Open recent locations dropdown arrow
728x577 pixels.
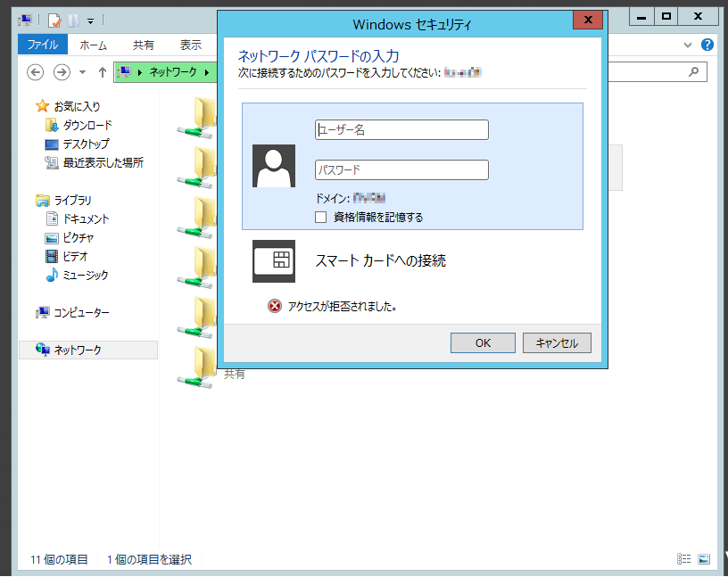(83, 72)
